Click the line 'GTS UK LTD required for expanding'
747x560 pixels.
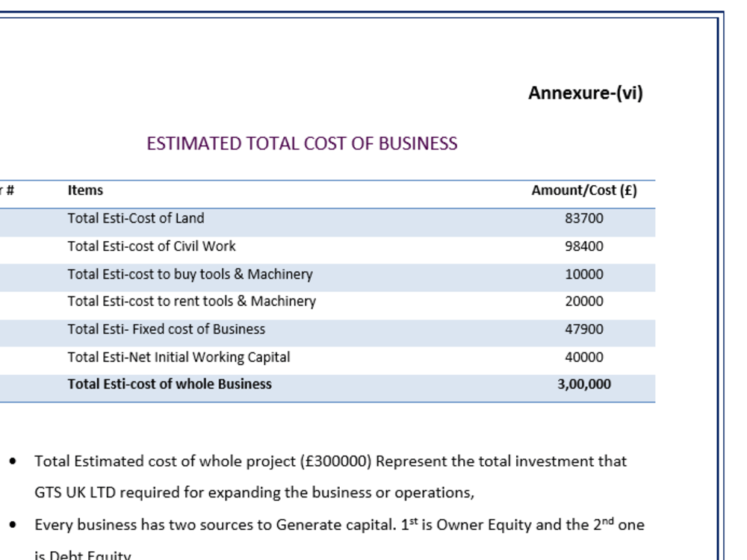click(x=255, y=492)
